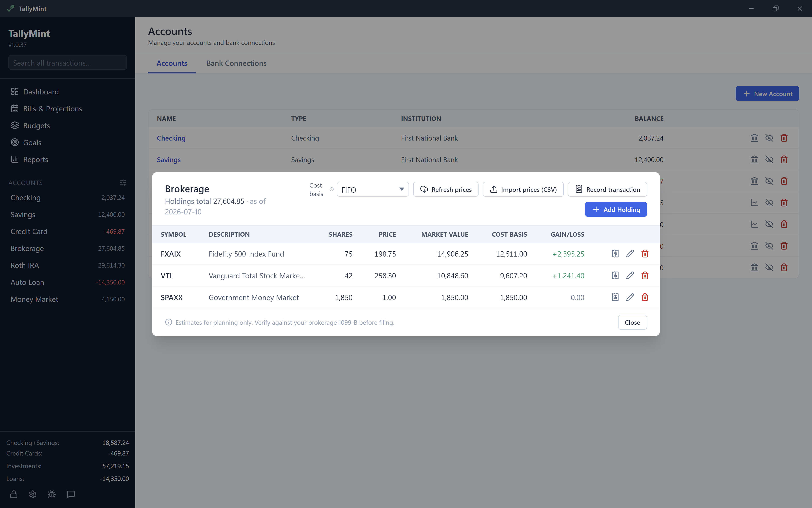Screen dimensions: 812x508
Task: Toggle visibility on the last account row
Action: pos(769,267)
